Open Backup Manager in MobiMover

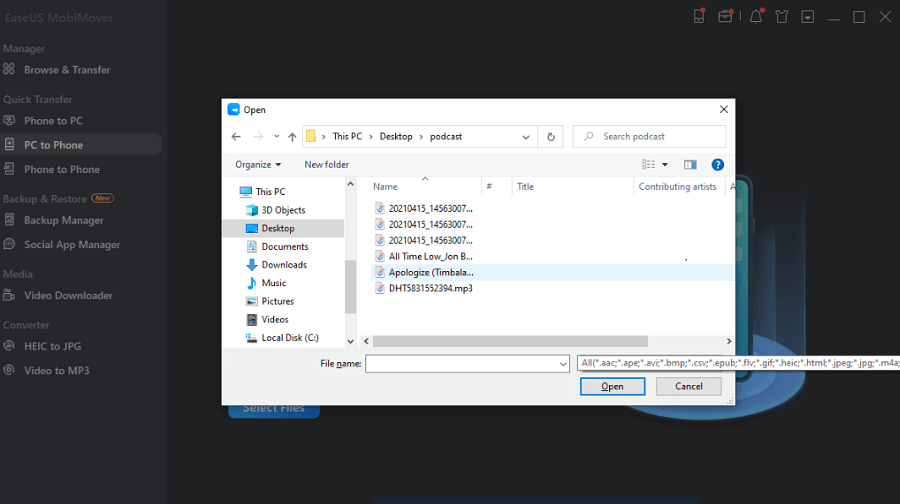64,220
